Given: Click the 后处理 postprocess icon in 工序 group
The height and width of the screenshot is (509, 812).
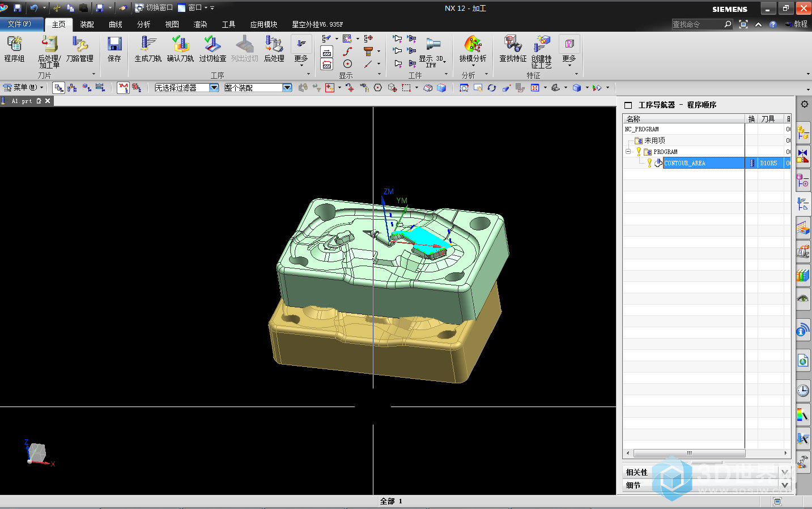Looking at the screenshot, I should coord(274,49).
